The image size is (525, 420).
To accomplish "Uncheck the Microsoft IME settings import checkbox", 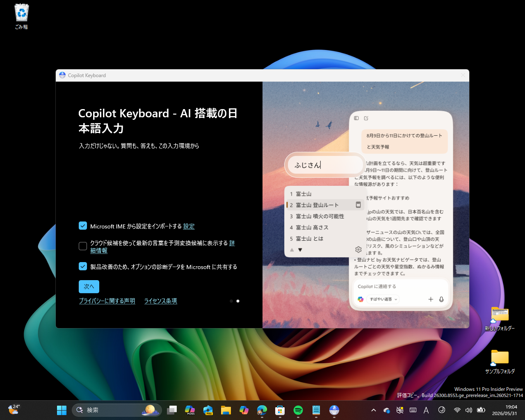I will tap(83, 226).
